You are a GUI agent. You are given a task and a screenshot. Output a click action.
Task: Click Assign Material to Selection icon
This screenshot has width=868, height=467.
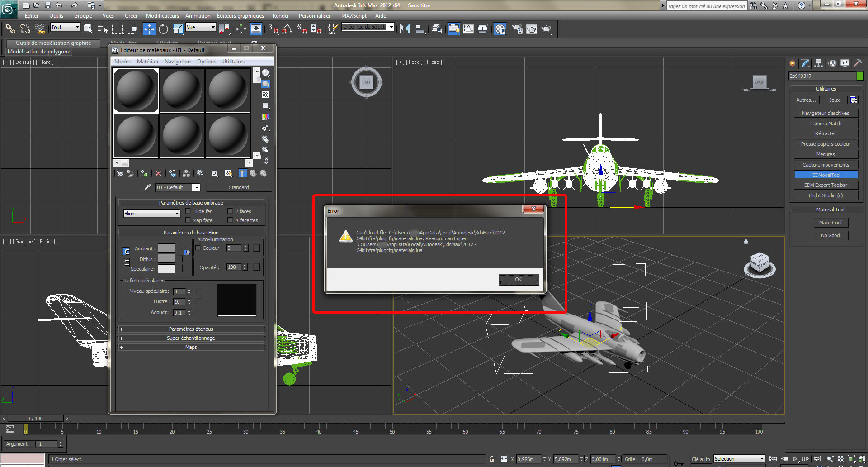[x=144, y=173]
